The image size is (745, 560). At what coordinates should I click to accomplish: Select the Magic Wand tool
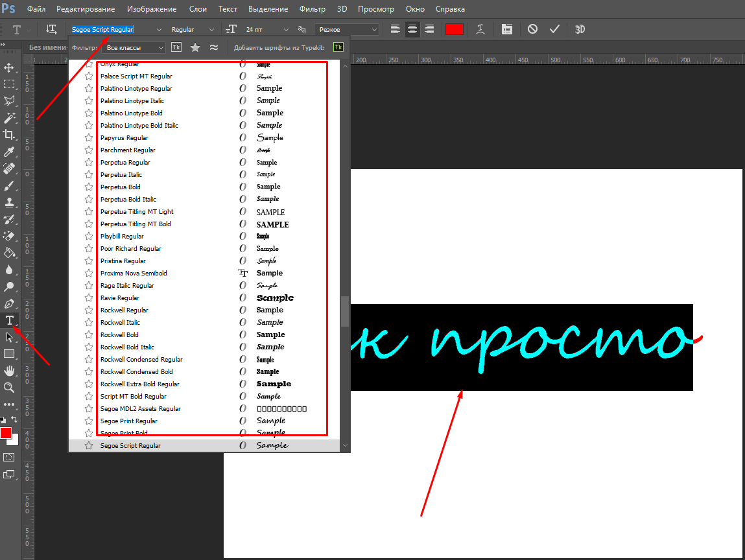tap(9, 118)
